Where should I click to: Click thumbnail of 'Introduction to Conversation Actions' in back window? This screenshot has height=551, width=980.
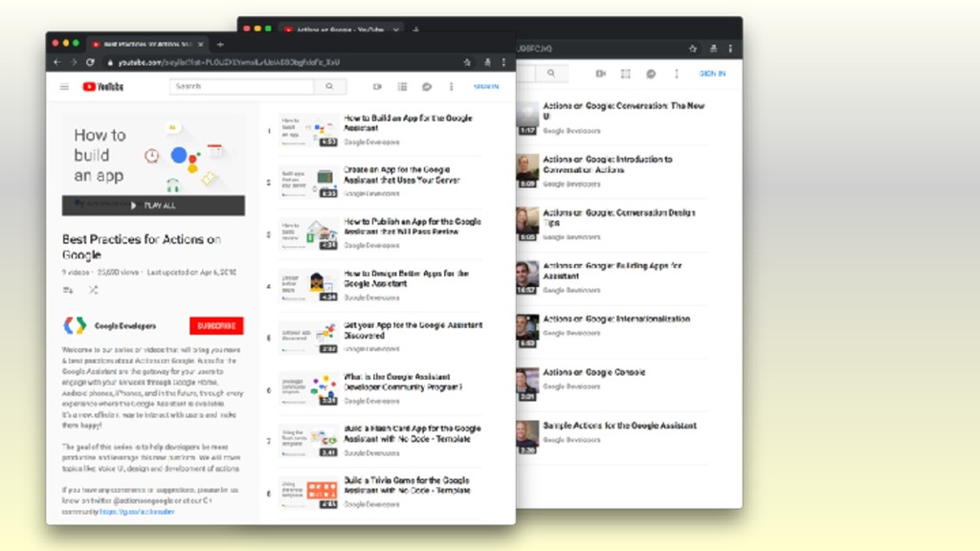point(527,171)
